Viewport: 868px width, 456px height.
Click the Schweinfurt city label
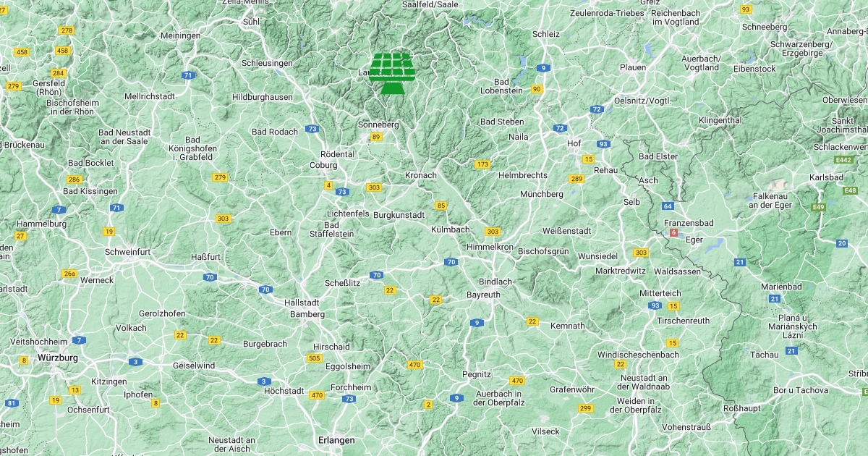(127, 252)
